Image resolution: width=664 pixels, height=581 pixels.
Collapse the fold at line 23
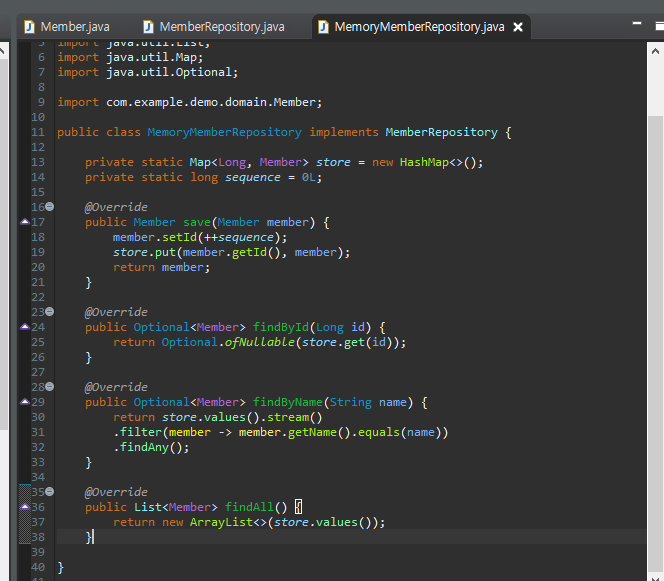[50, 312]
